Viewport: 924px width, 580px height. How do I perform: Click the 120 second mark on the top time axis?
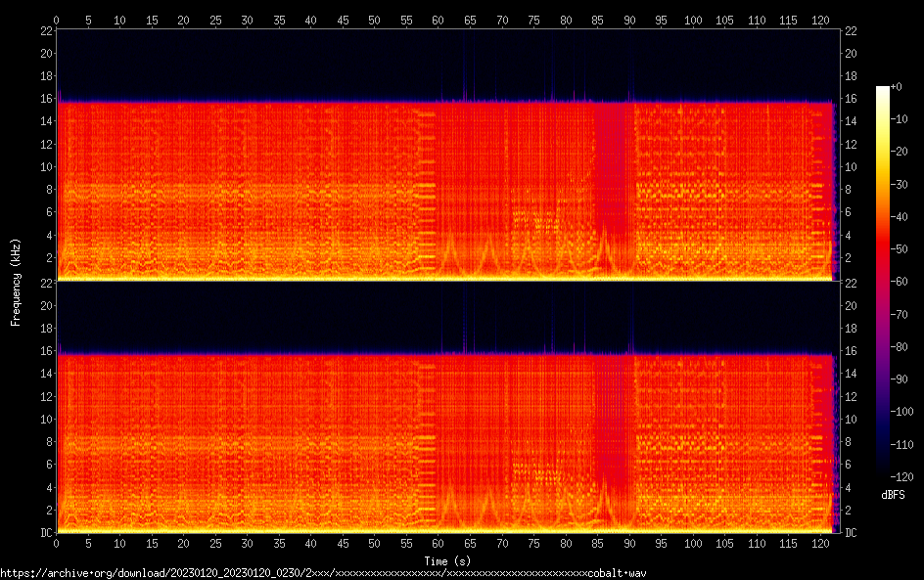820,20
